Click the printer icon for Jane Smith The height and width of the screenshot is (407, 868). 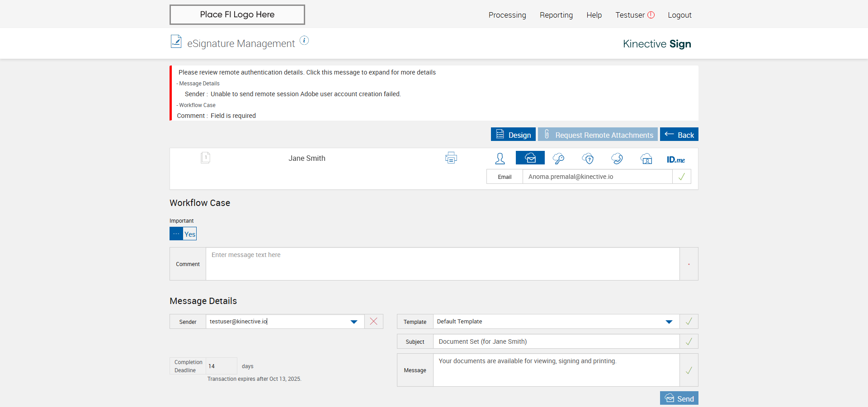(x=451, y=158)
